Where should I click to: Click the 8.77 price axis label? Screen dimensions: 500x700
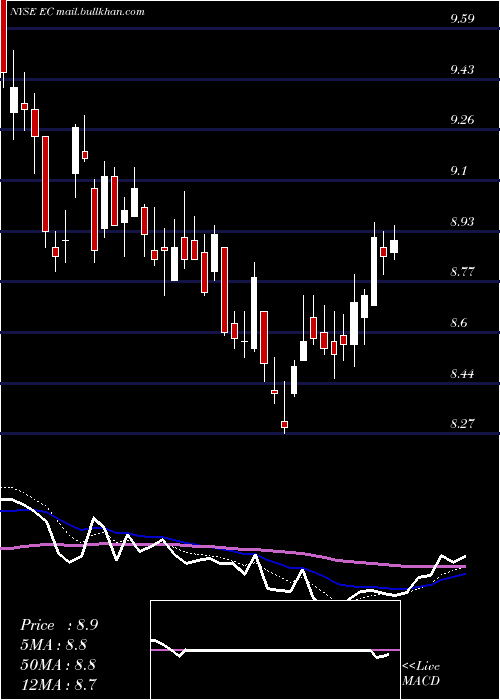pos(462,272)
